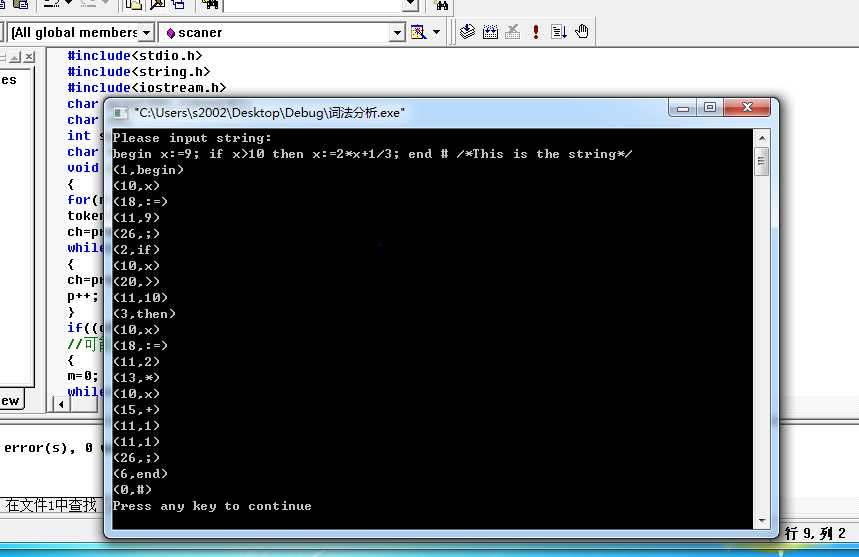The image size is (859, 557).
Task: Toggle breakpoint with the hand icon
Action: (582, 32)
